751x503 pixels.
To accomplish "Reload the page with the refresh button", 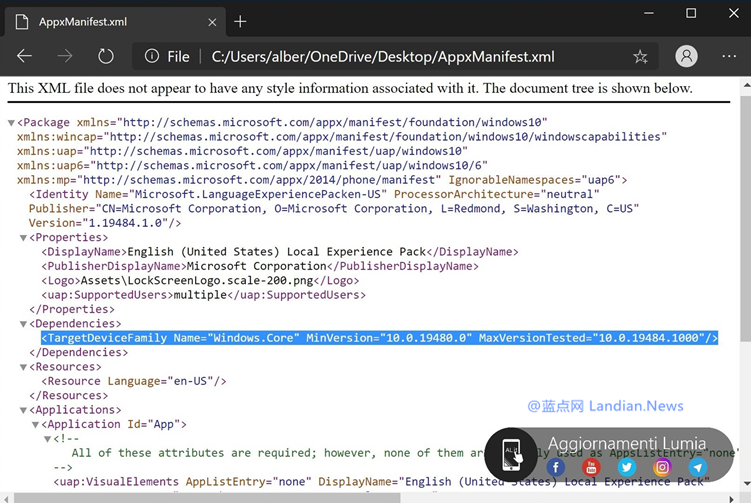I will click(x=105, y=57).
